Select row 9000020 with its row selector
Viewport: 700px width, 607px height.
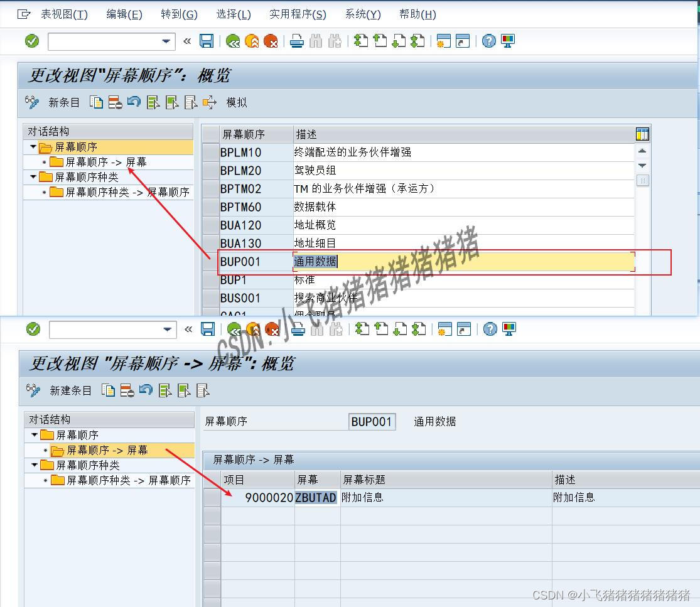point(212,498)
